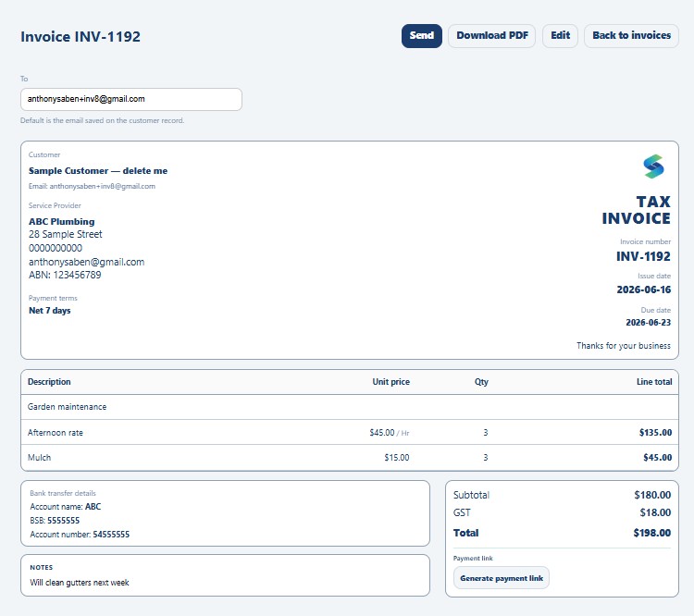
Task: Click the Subtotal amount $180.00
Action: (x=652, y=495)
